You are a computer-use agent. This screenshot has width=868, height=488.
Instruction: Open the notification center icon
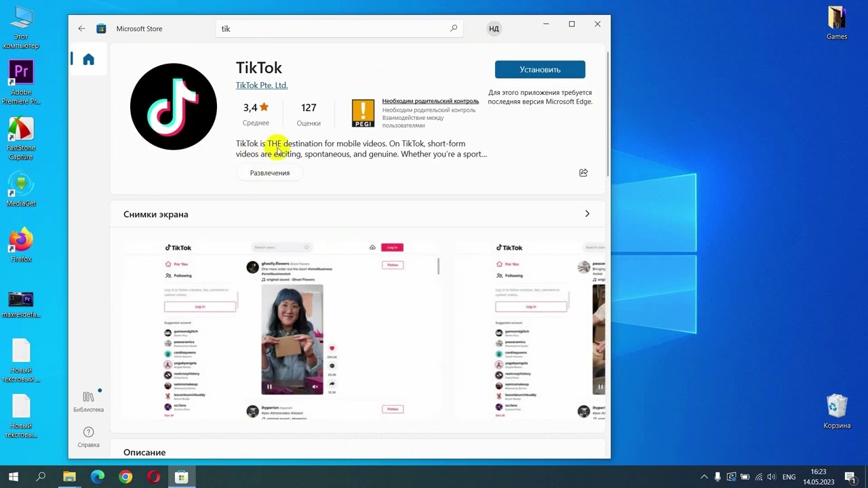point(850,477)
